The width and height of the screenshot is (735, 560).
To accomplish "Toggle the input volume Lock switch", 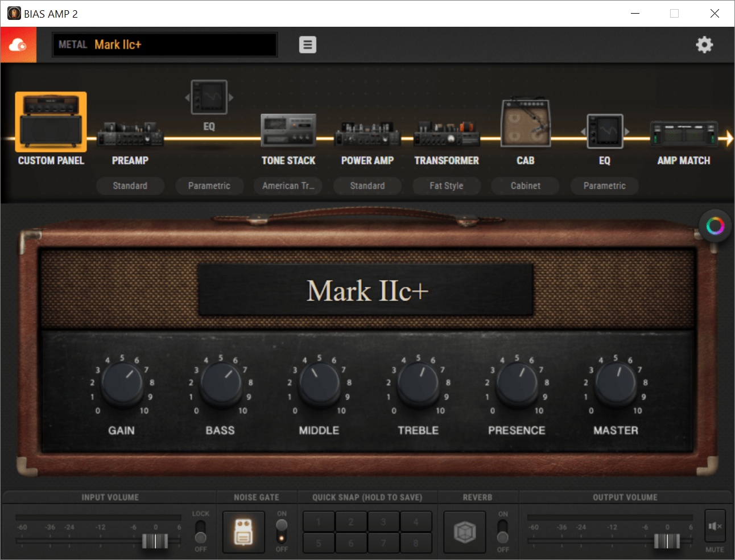I will [200, 532].
